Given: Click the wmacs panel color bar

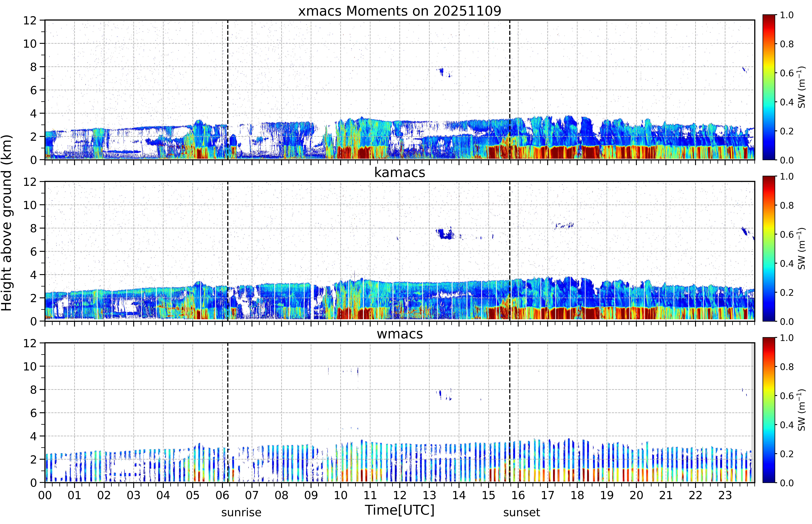Looking at the screenshot, I should point(769,410).
